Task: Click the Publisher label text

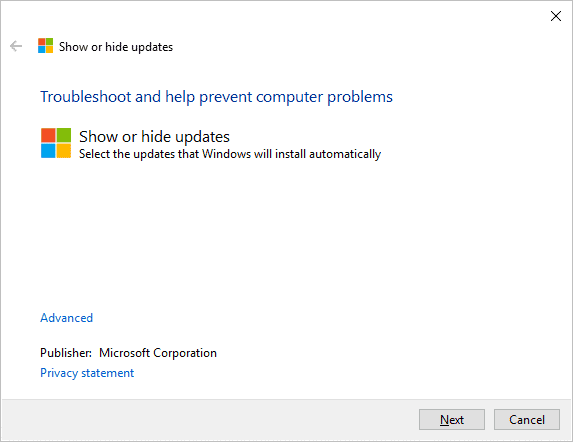Action: [66, 353]
